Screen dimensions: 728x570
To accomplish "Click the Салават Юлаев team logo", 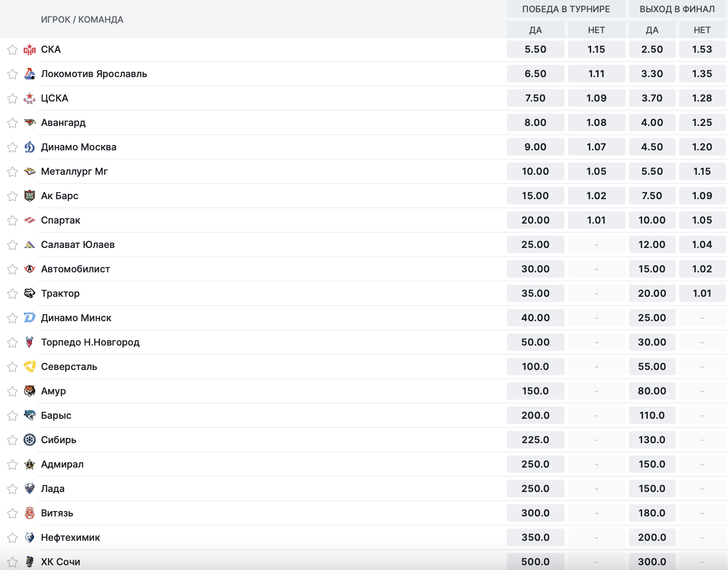I will [x=30, y=245].
